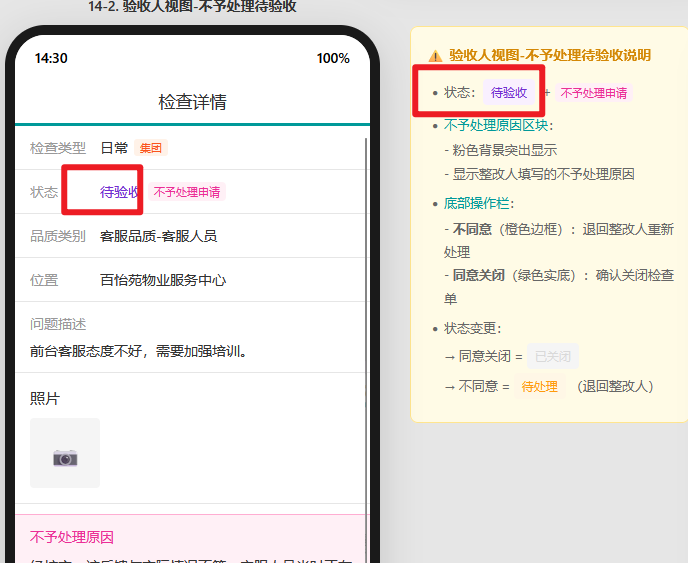Click the 待验收 status in phone screen
Screen dimensions: 688x563
point(119,192)
